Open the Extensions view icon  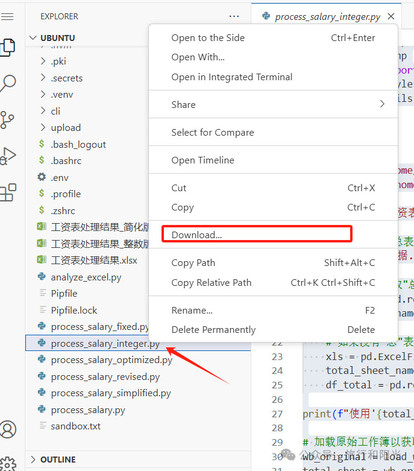pos(8,192)
